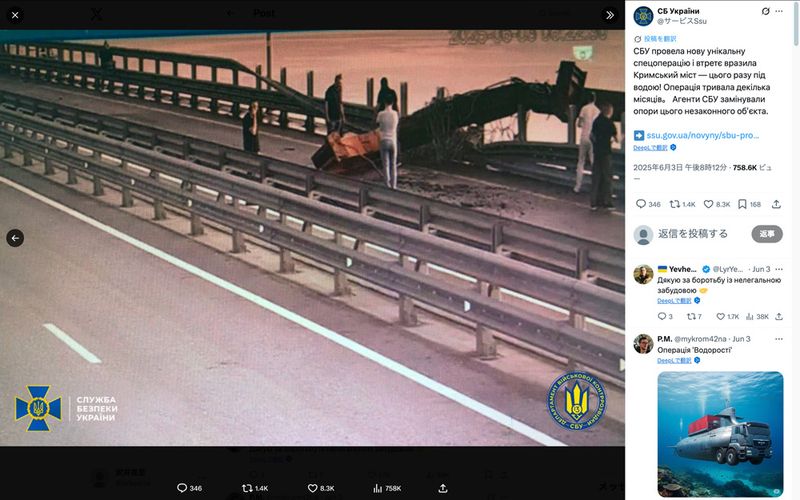
Task: Open more options on Yevhe... reply
Action: (779, 269)
